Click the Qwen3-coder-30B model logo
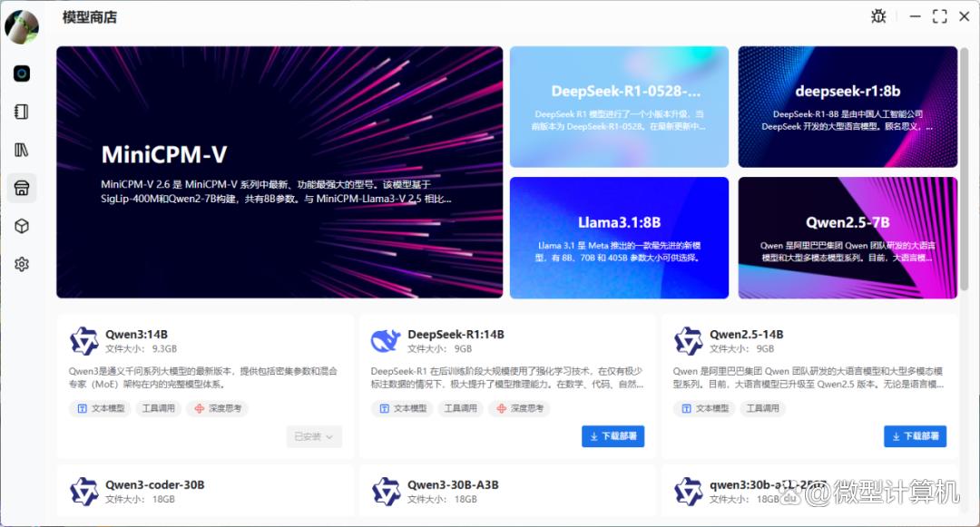 point(84,492)
